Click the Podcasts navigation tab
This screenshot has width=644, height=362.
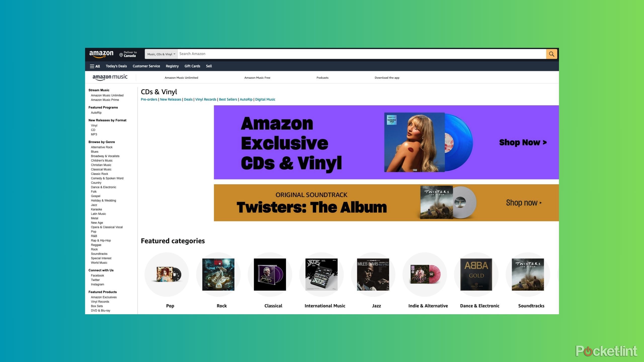point(323,77)
